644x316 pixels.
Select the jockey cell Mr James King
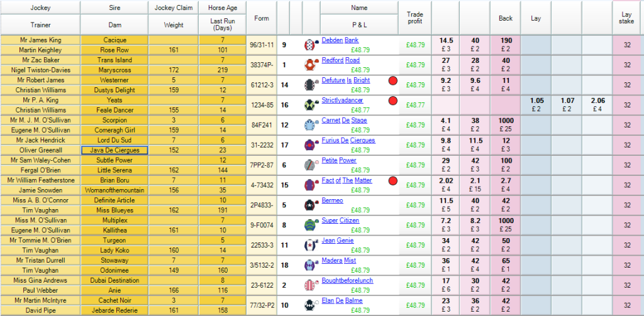pyautogui.click(x=40, y=40)
